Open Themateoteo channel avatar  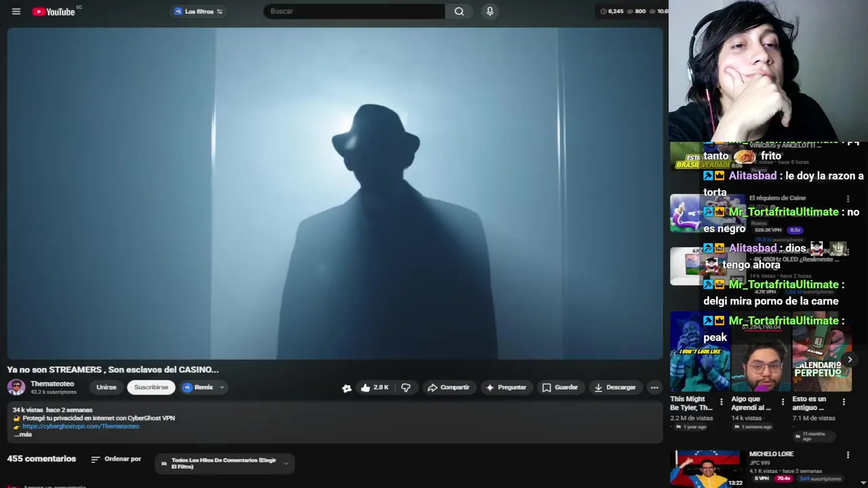[16, 387]
